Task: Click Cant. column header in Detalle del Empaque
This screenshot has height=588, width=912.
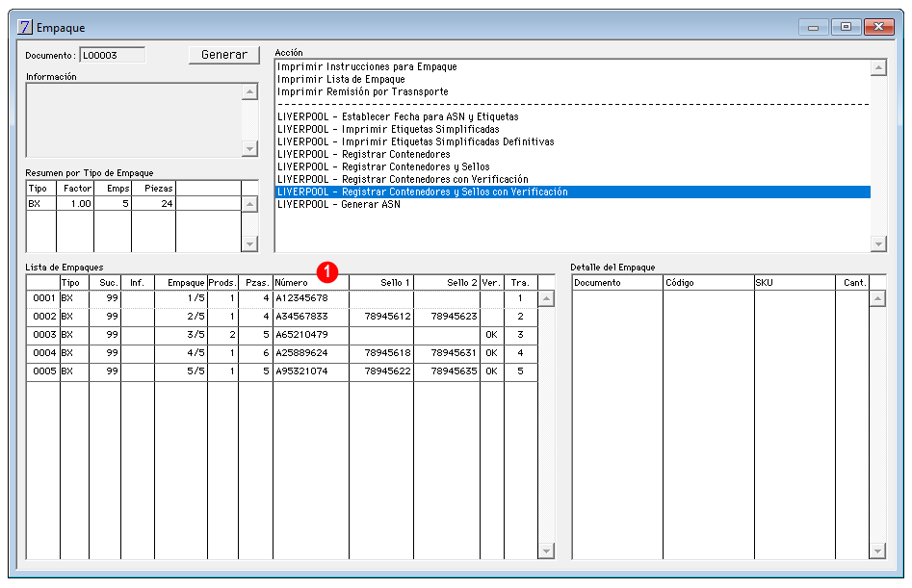Action: [x=852, y=282]
